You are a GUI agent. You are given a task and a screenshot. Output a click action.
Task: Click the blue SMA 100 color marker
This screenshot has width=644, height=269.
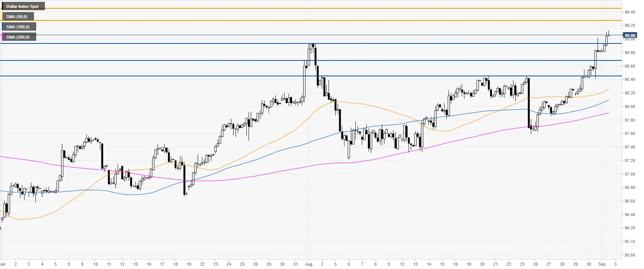[x=2, y=27]
